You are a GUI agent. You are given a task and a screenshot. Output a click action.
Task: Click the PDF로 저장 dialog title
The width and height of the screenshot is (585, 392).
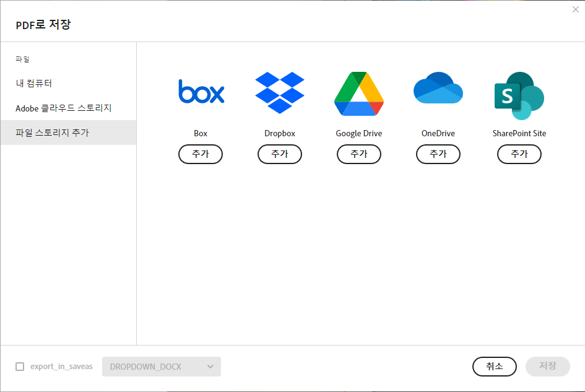coord(43,25)
